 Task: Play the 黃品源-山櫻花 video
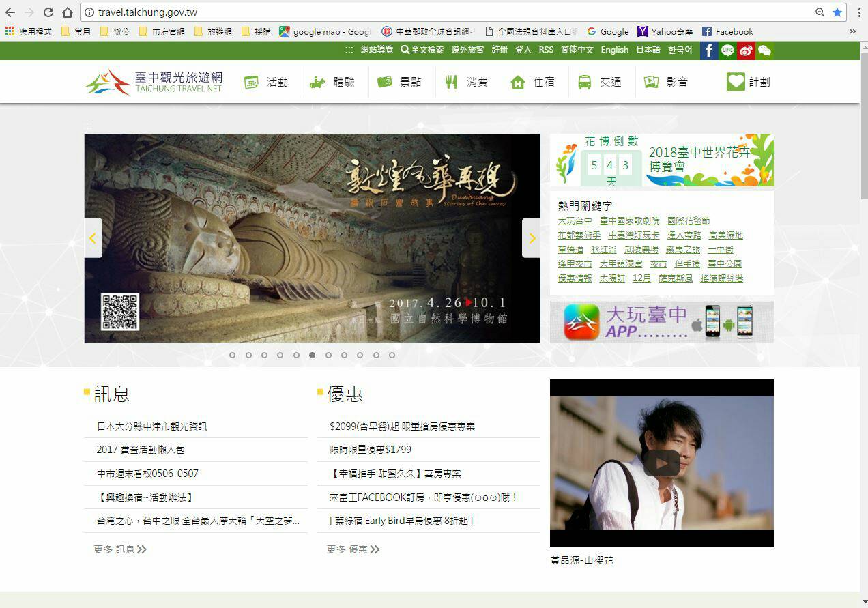coord(661,463)
